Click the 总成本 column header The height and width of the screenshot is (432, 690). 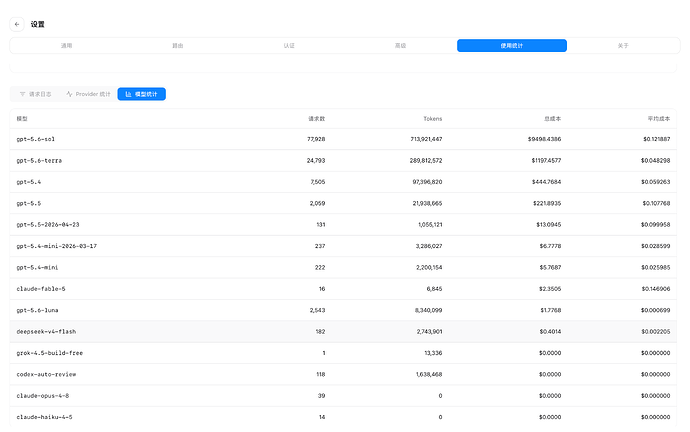click(552, 119)
